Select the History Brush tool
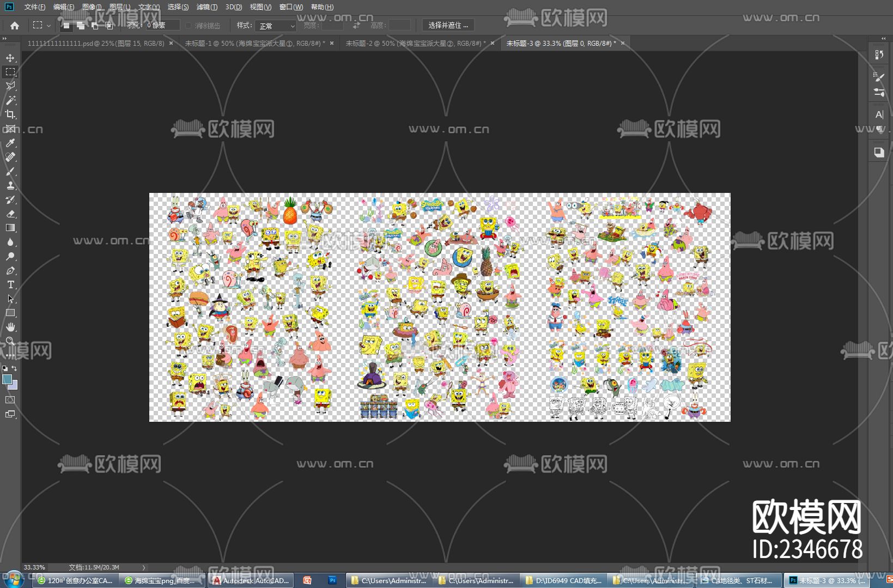 point(10,199)
